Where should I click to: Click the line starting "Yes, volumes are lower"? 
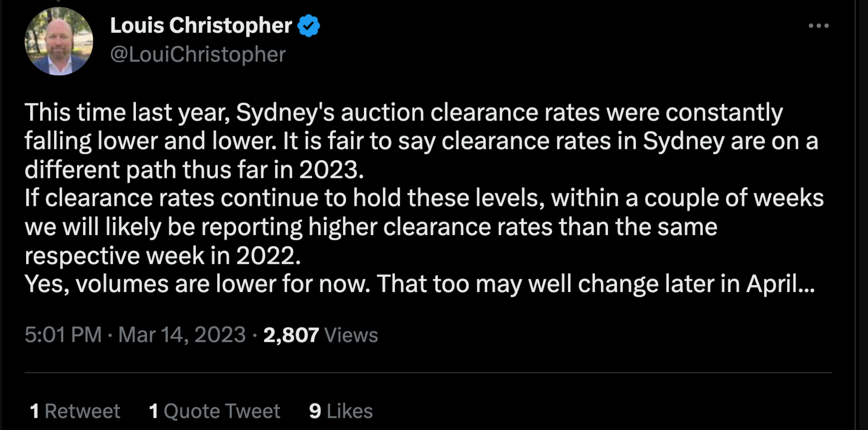[x=419, y=284]
